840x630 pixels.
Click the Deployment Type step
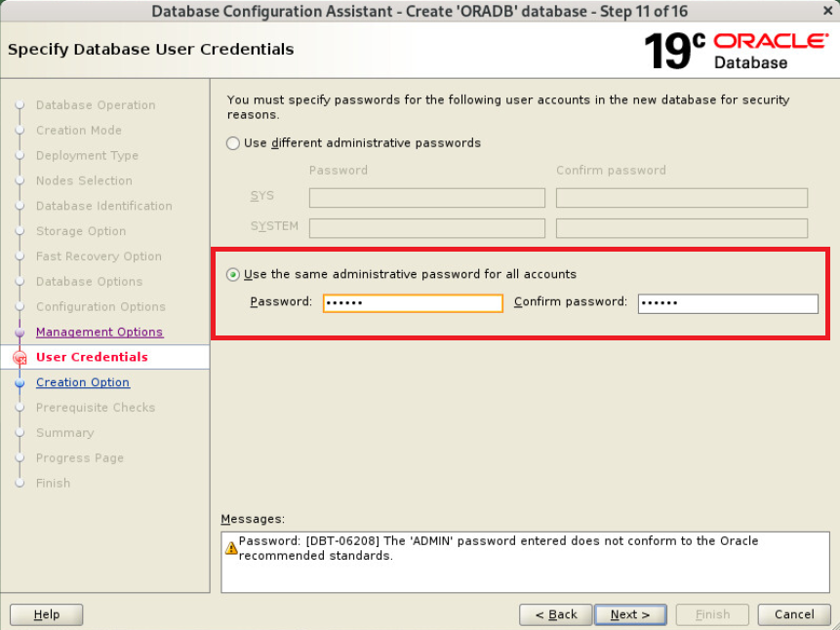click(87, 155)
